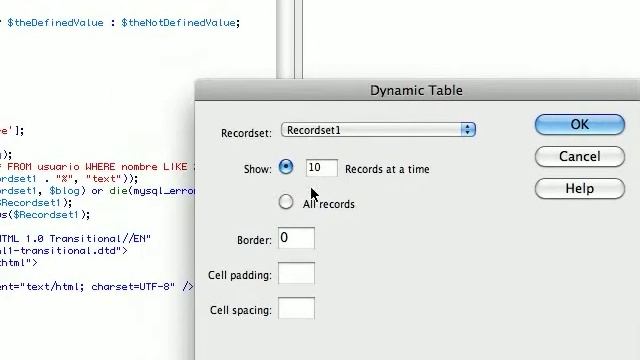Click the 'Records at a time' label
The image size is (640, 360).
click(387, 169)
